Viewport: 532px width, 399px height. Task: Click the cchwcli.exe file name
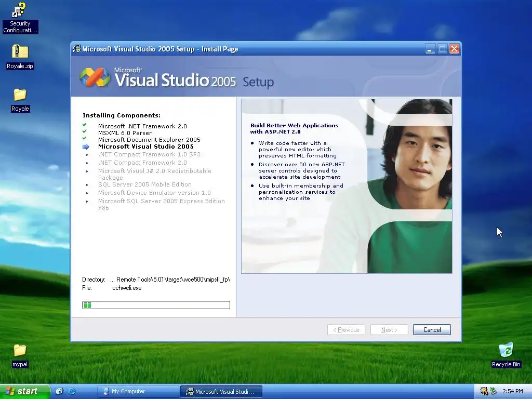pos(127,288)
